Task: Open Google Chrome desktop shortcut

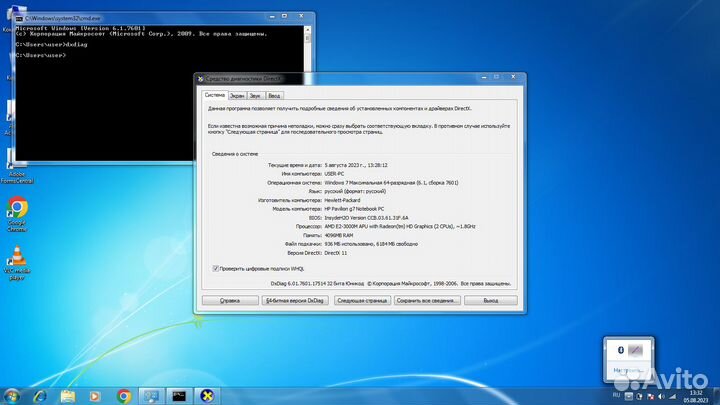Action: (x=17, y=214)
